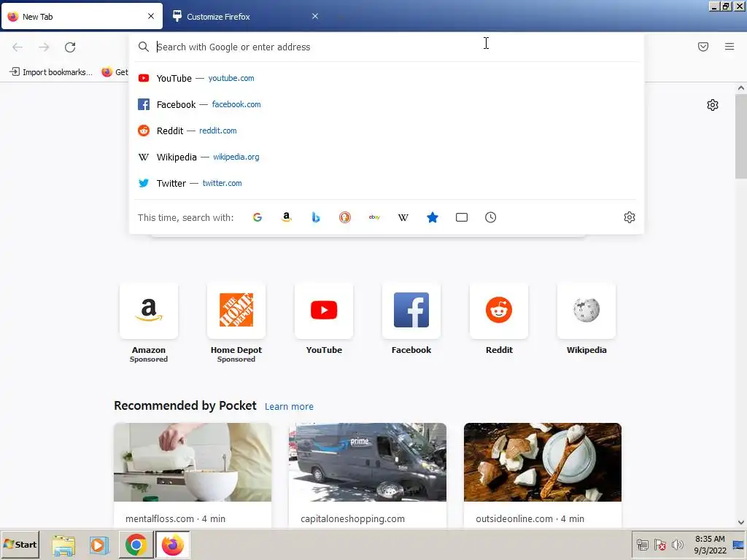Click the Firefox taskbar icon
The width and height of the screenshot is (747, 560).
click(172, 545)
